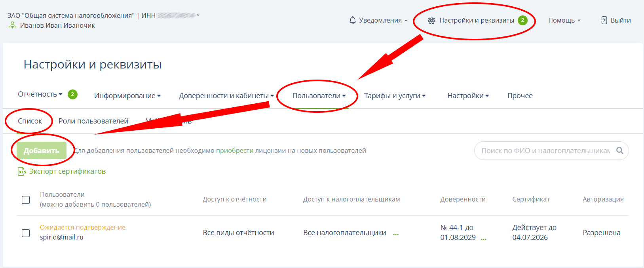Open the Прочее menu item
The height and width of the screenshot is (268, 644).
tap(520, 96)
